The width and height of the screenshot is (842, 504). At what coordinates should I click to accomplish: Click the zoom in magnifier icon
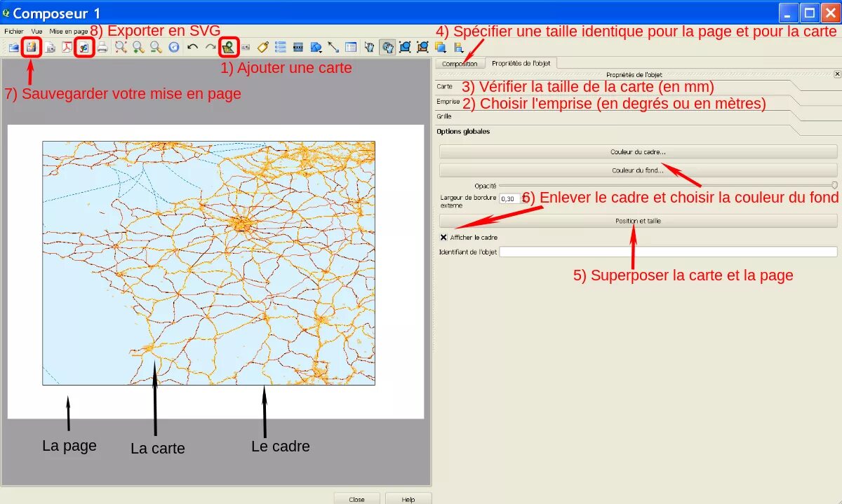click(138, 48)
